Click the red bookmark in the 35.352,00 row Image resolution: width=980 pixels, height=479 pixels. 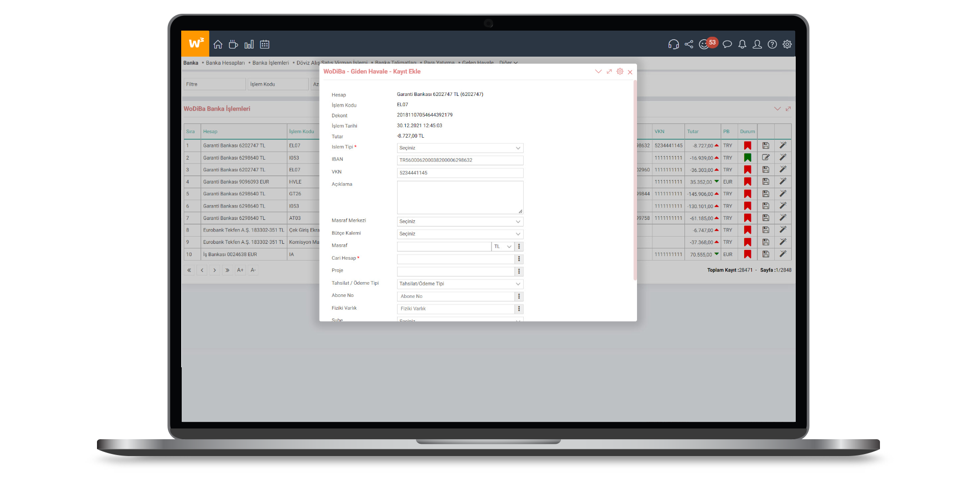pyautogui.click(x=748, y=182)
